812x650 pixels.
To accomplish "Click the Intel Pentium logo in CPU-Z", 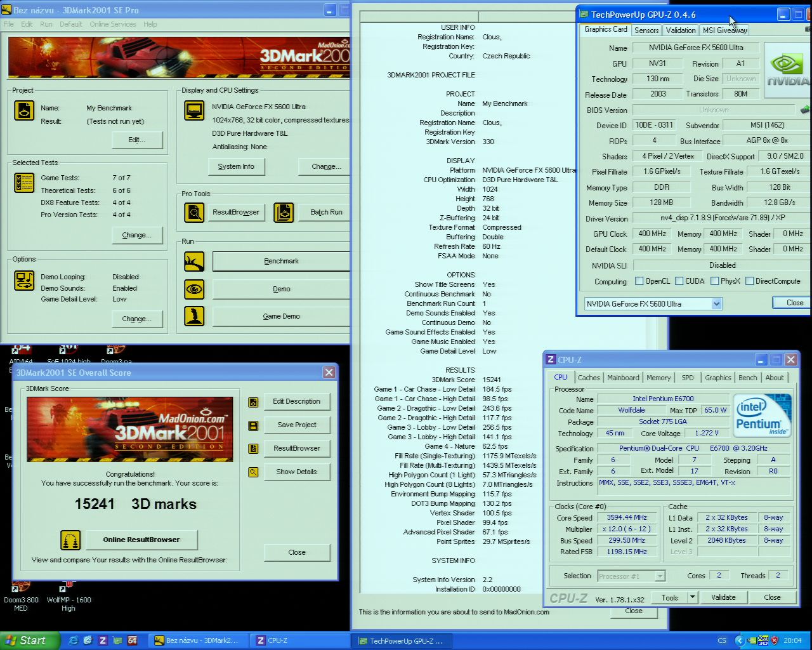I will click(x=762, y=415).
